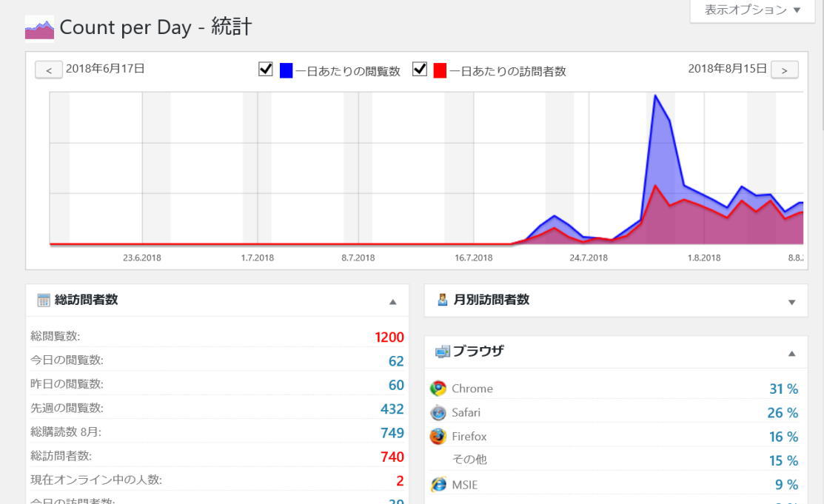824x504 pixels.
Task: Click the peak of the blue chart
Action: pyautogui.click(x=655, y=95)
